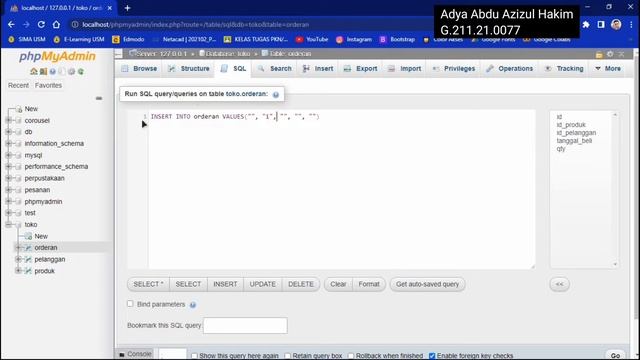The image size is (640, 360).
Task: Collapse all navigation tree icon
Action: [99, 98]
